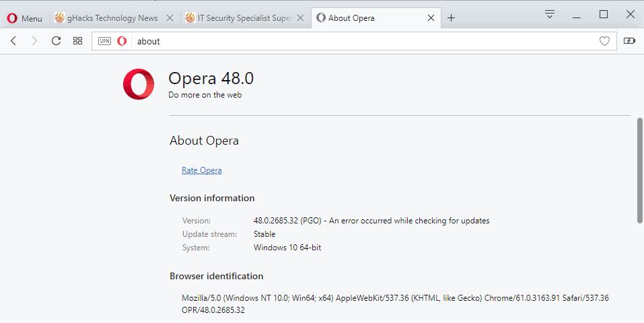Switch to gHacks Technology News tab
The image size is (644, 323).
(114, 18)
